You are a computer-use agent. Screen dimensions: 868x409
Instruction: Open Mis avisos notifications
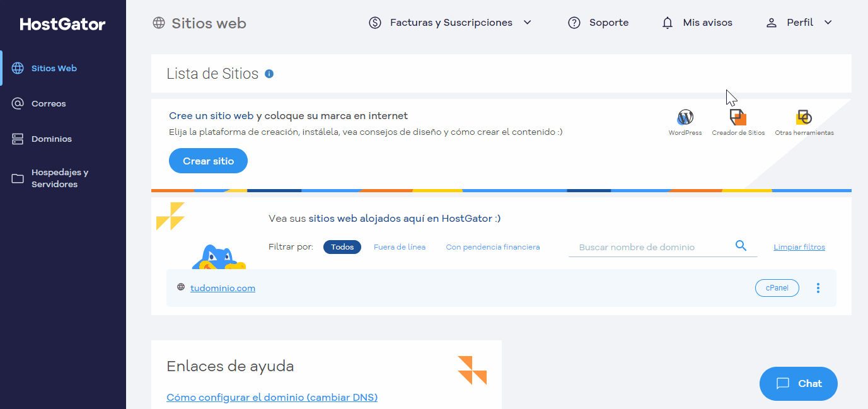click(707, 23)
